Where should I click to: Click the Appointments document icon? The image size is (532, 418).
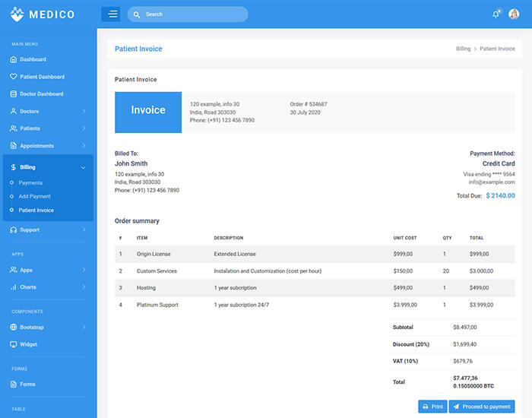[x=13, y=146]
